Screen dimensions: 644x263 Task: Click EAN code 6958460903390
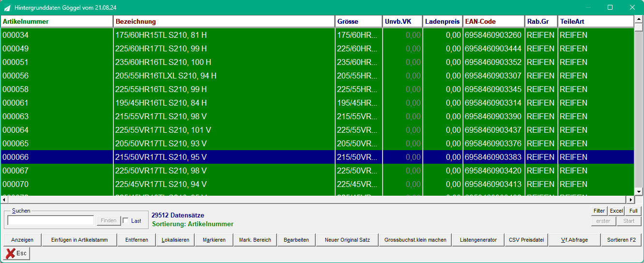[493, 116]
